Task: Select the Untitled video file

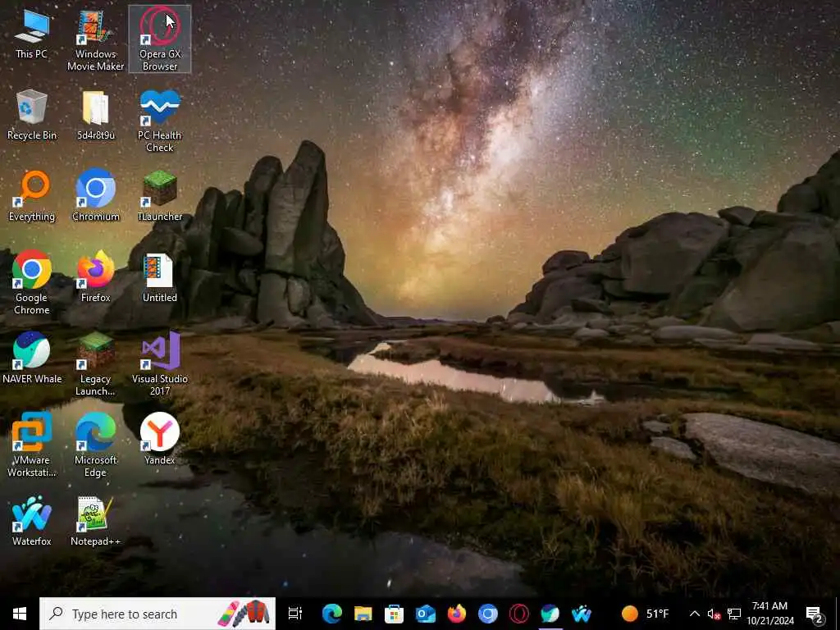Action: [160, 277]
